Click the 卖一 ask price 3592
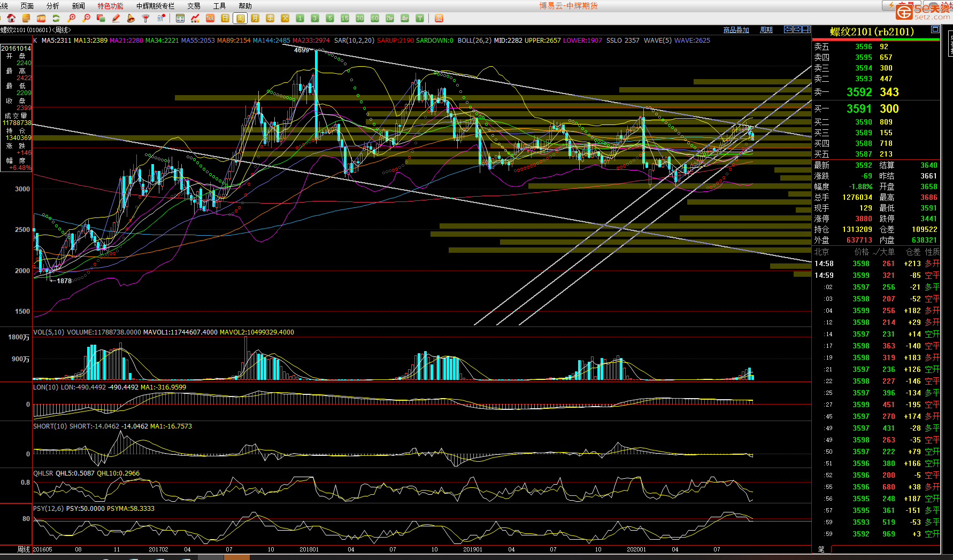This screenshot has height=560, width=953. [859, 92]
